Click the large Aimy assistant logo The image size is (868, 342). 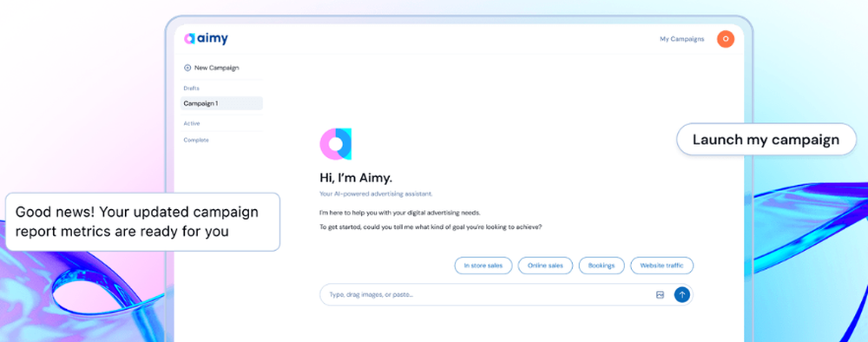coord(335,144)
